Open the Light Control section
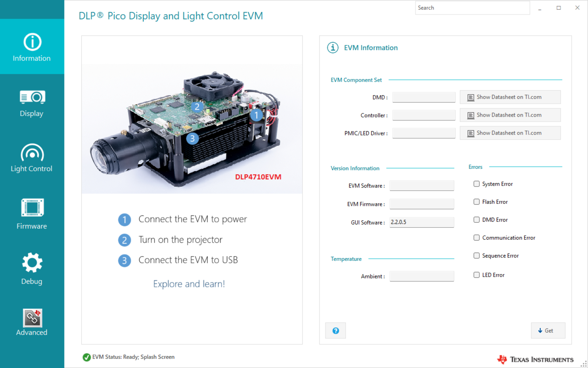The height and width of the screenshot is (368, 588). pyautogui.click(x=32, y=158)
